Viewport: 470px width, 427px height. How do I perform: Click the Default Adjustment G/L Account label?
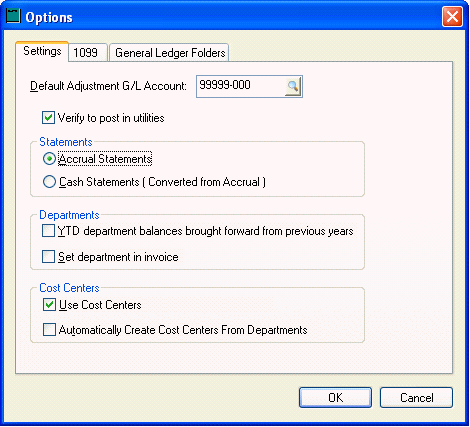click(108, 86)
